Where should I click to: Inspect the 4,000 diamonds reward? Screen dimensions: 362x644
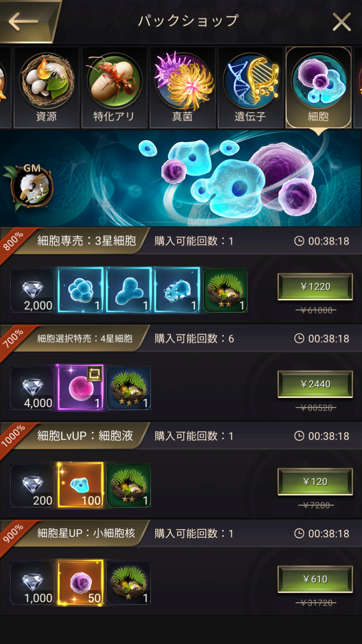coord(32,388)
